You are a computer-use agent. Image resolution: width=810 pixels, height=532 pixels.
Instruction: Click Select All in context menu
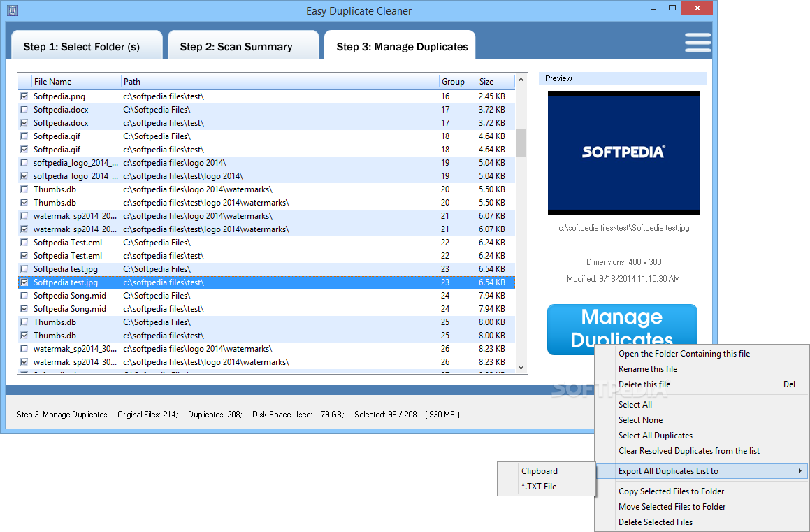pos(702,405)
